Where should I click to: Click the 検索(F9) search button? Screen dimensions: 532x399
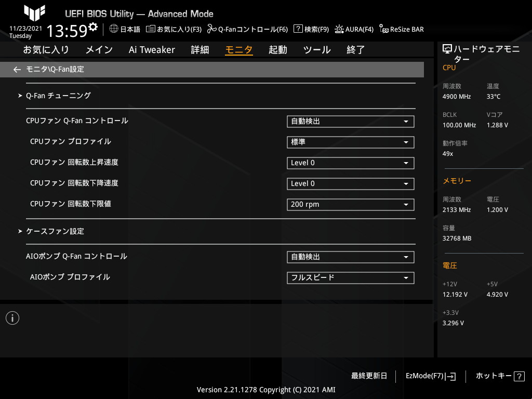coord(316,30)
